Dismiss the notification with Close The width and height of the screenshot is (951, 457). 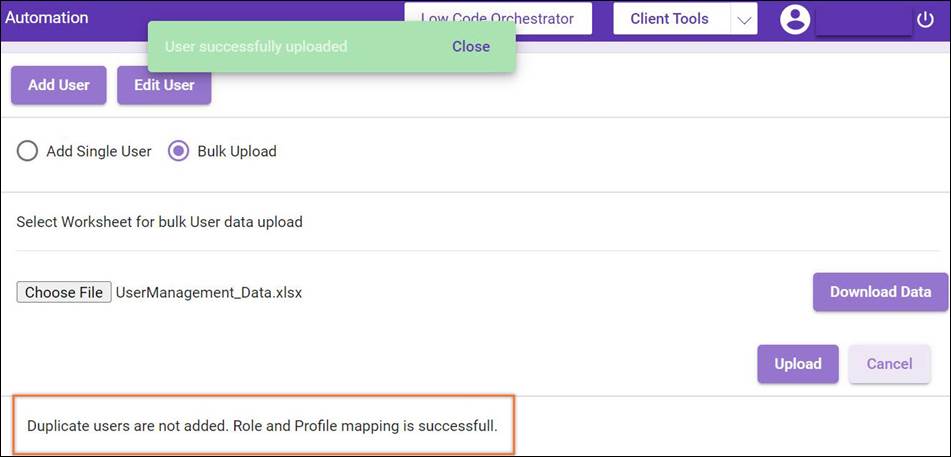[471, 47]
